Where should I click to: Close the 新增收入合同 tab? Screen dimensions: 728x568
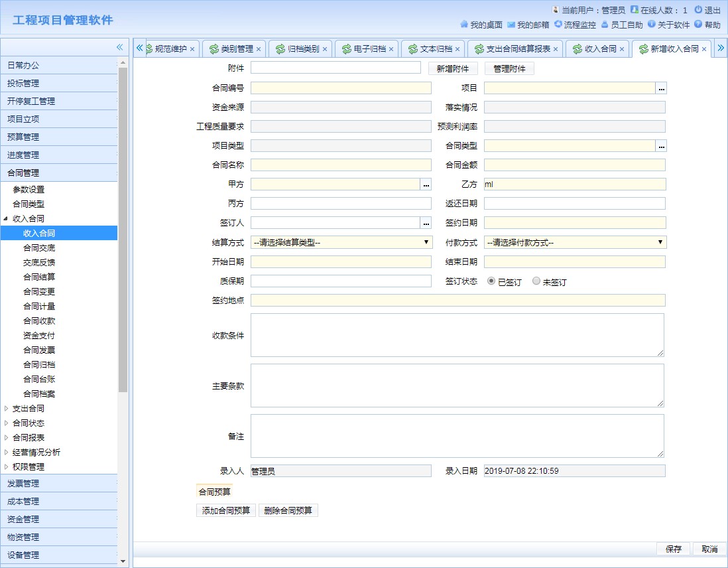[704, 49]
